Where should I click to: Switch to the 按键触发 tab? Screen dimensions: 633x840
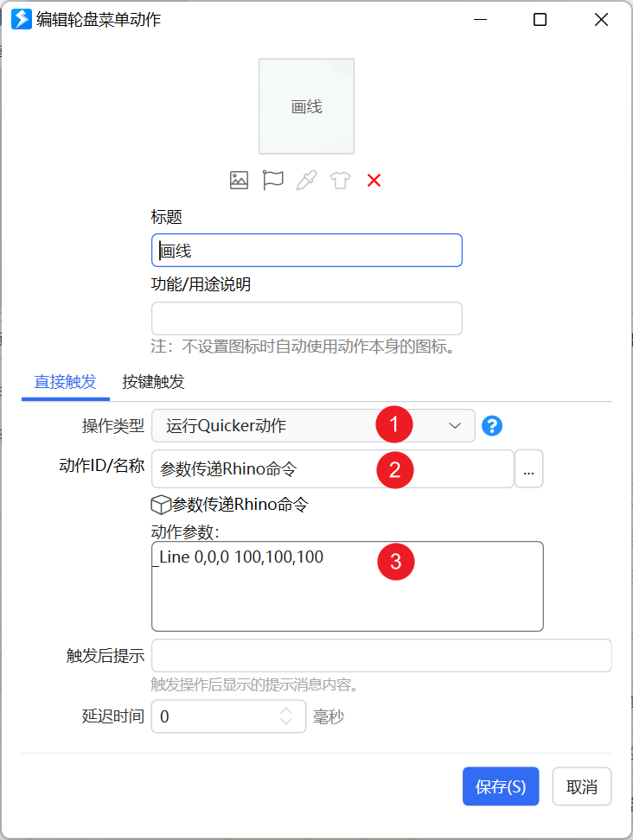point(153,382)
